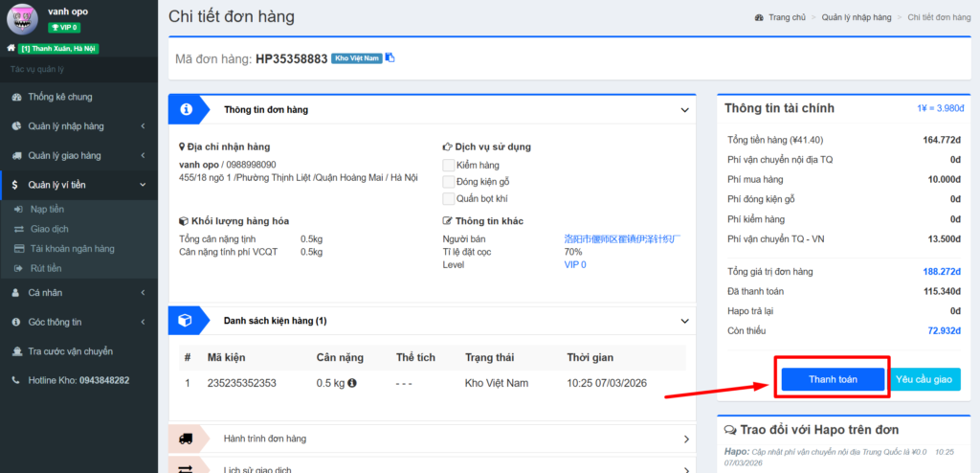
Task: Click the phone icon next to Hotline Kho
Action: [x=16, y=380]
